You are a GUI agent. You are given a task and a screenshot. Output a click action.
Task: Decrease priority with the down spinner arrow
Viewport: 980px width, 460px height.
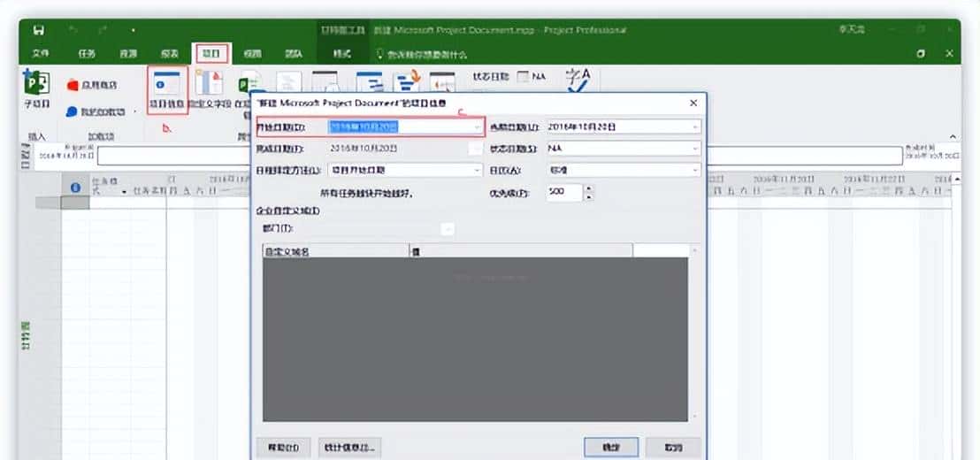coord(589,197)
